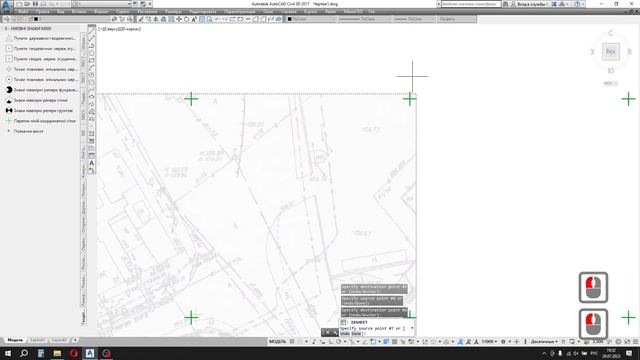Click the Open file quick access icon
The width and height of the screenshot is (640, 360).
coord(27,4)
